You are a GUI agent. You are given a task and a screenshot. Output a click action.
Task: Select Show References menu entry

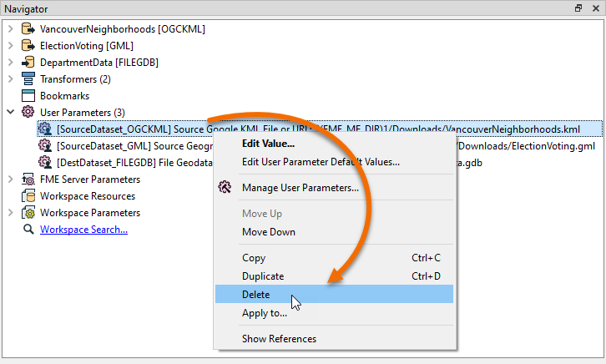pos(279,339)
